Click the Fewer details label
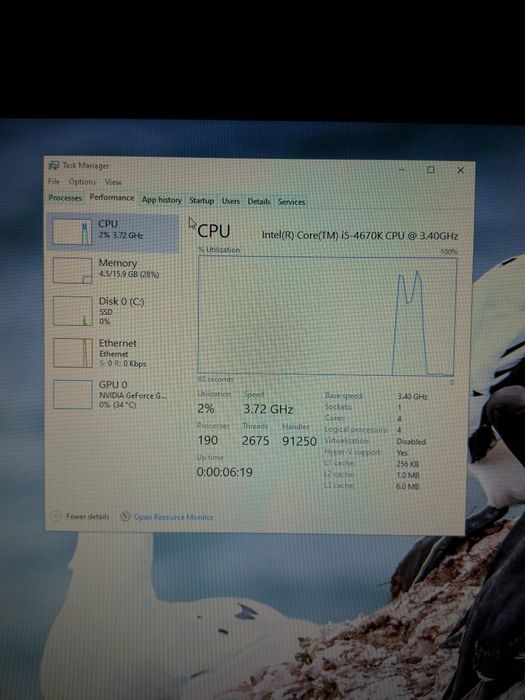Screen dimensions: 525x700 pos(88,517)
